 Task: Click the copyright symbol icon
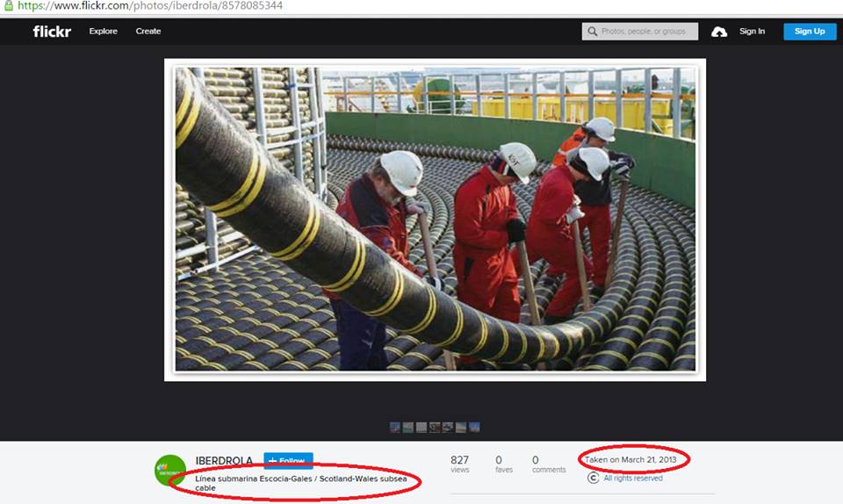[x=594, y=479]
